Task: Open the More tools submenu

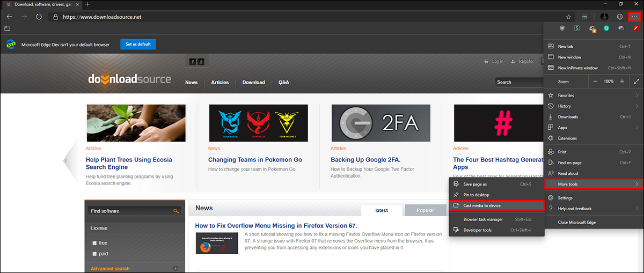Action: 594,184
